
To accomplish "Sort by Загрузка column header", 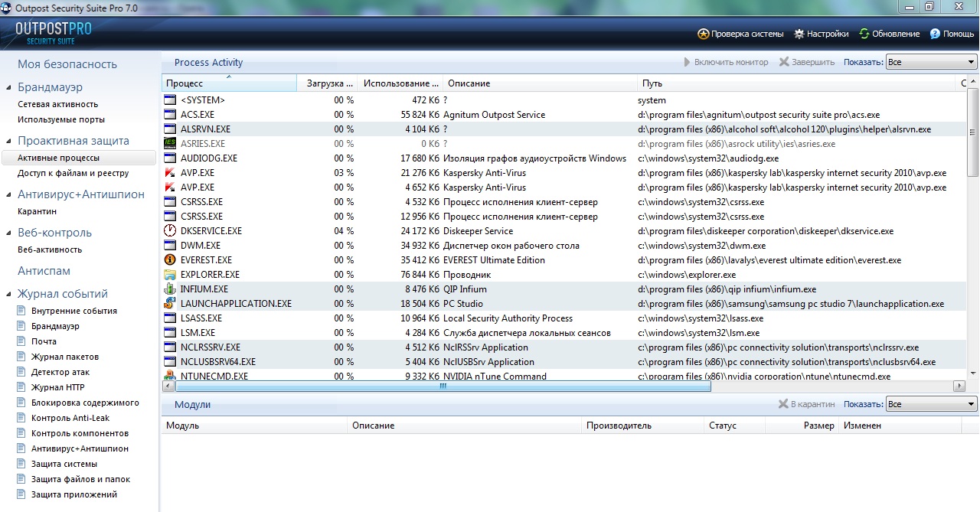I will pos(327,83).
